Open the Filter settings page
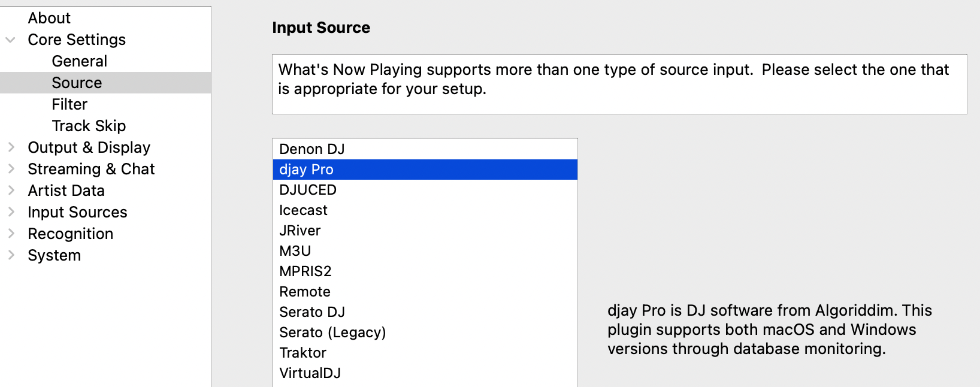Screen dimensions: 980x387 pos(69,104)
